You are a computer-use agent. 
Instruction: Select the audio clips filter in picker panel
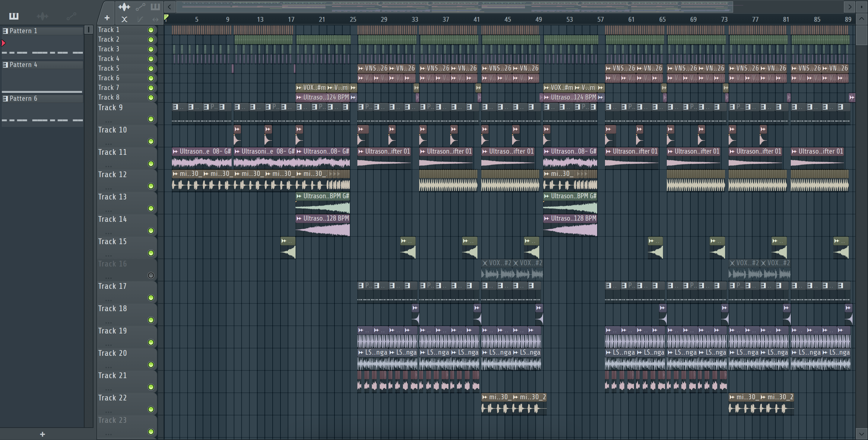point(43,16)
